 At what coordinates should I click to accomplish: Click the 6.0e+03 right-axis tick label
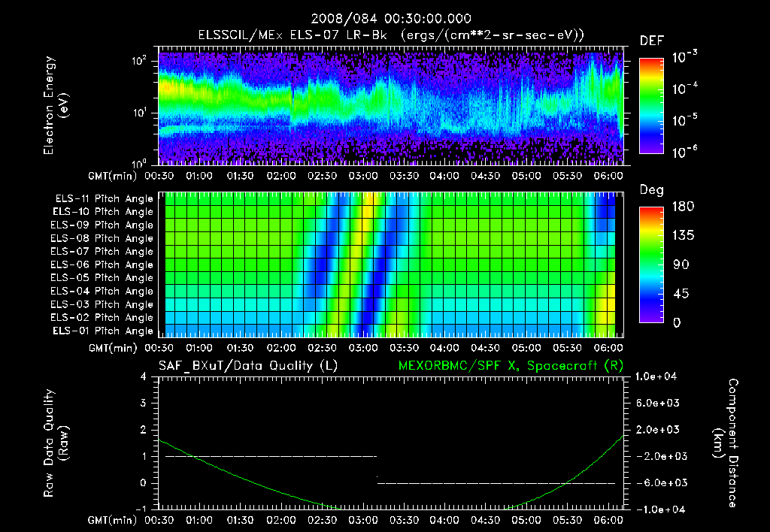tap(658, 403)
